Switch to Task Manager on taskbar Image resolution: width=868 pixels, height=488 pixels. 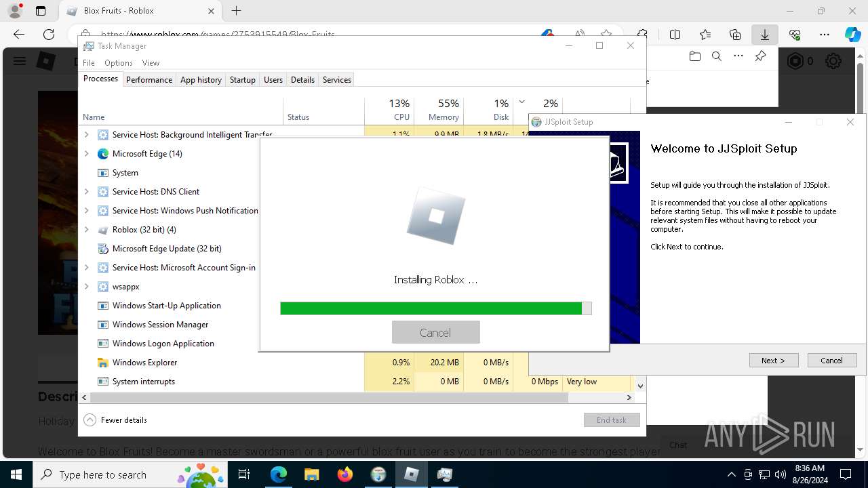(445, 474)
